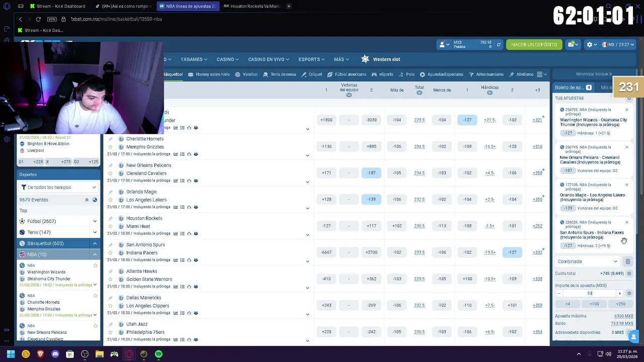Click Minimizar bloque link
This screenshot has width=644, height=362.
pyautogui.click(x=594, y=74)
